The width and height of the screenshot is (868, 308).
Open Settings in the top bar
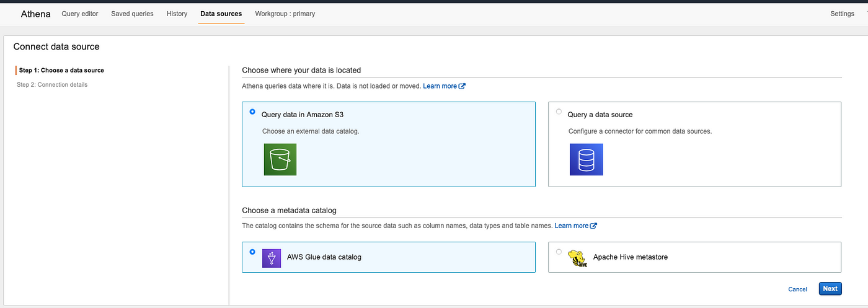pyautogui.click(x=842, y=14)
